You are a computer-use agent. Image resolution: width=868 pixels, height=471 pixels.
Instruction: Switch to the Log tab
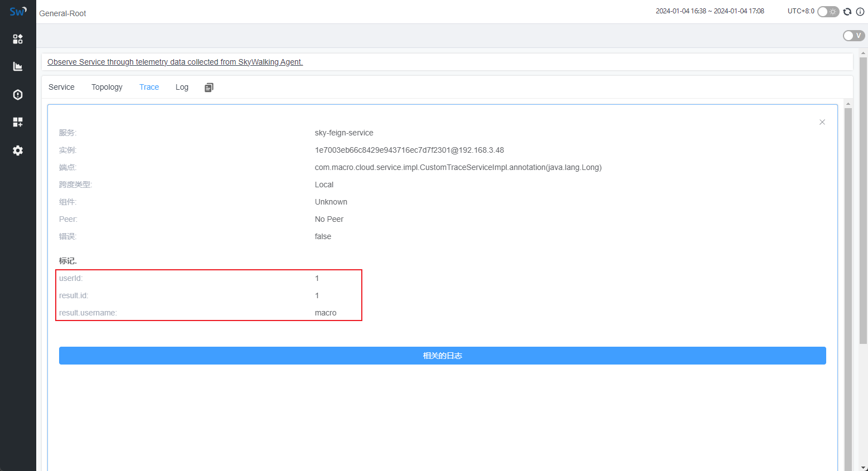(x=182, y=87)
